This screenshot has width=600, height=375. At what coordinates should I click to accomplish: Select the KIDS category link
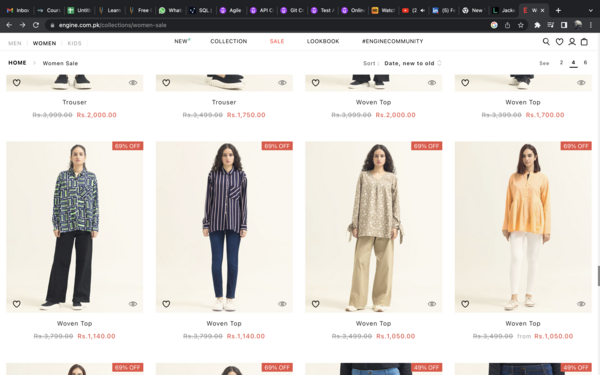click(74, 43)
